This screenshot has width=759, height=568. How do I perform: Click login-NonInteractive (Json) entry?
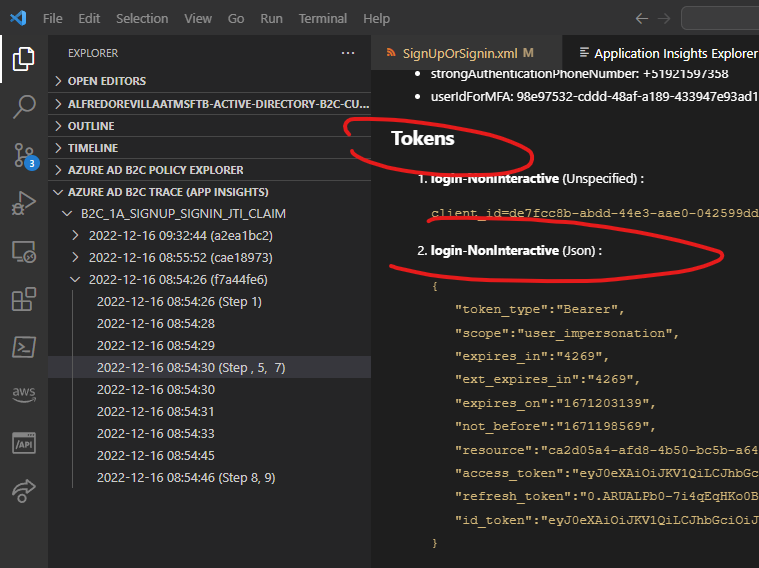(x=516, y=250)
